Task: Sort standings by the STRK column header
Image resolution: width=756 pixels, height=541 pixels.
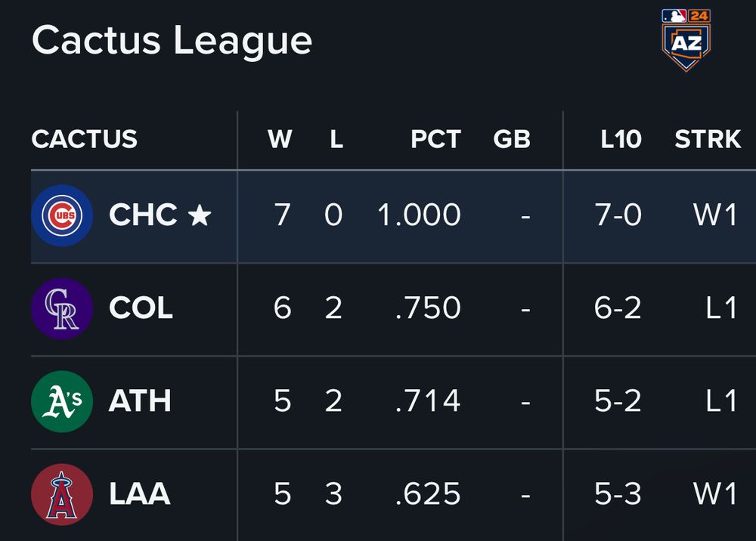Action: pos(708,139)
